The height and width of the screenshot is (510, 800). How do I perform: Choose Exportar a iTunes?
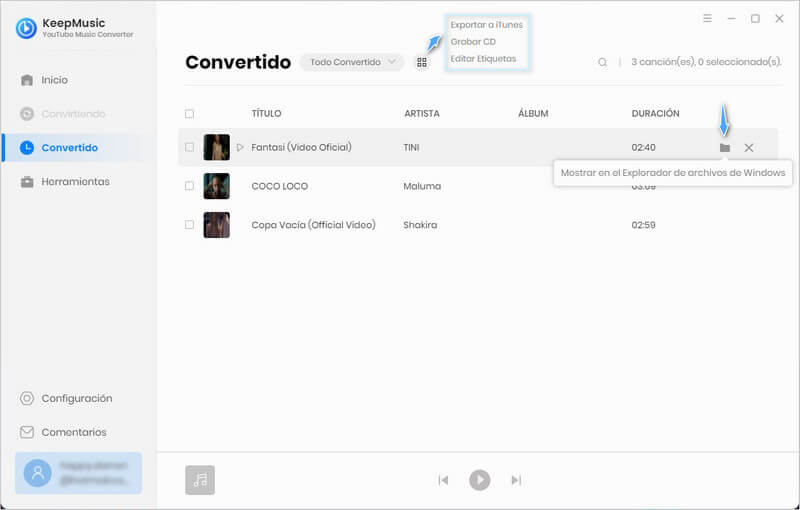point(487,24)
